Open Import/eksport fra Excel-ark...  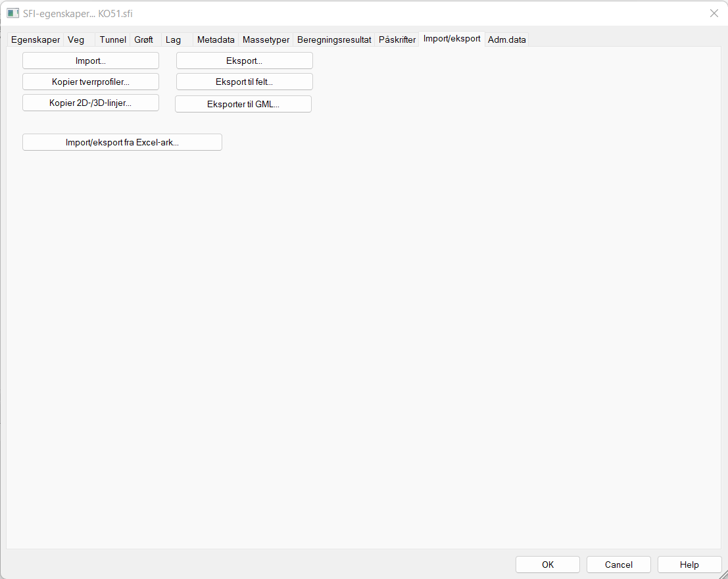click(x=122, y=142)
